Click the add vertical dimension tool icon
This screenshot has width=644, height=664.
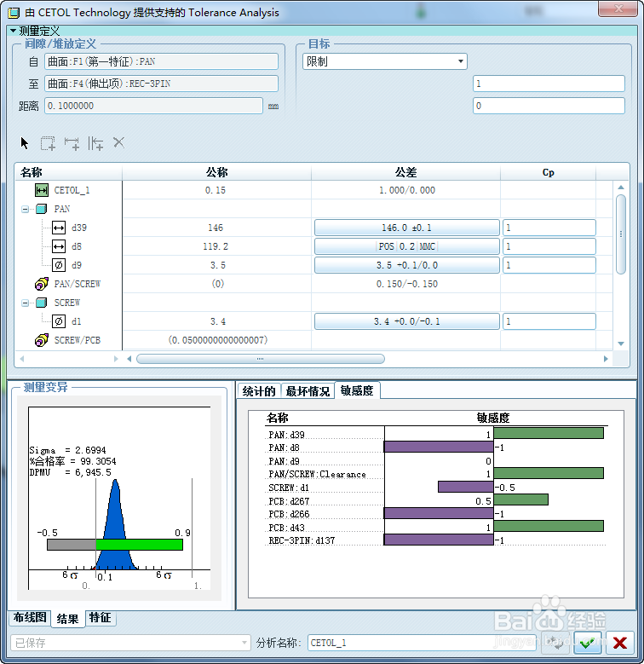coord(95,143)
